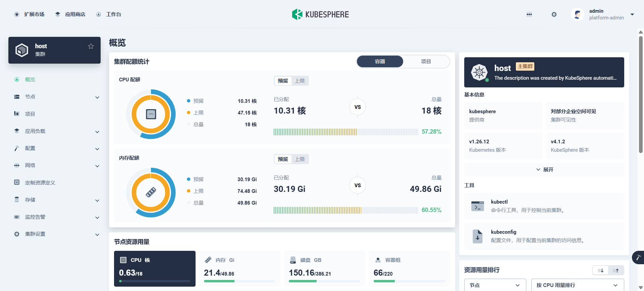Image resolution: width=644 pixels, height=291 pixels.
Task: Click the KubeSphere logo
Action: tap(320, 14)
